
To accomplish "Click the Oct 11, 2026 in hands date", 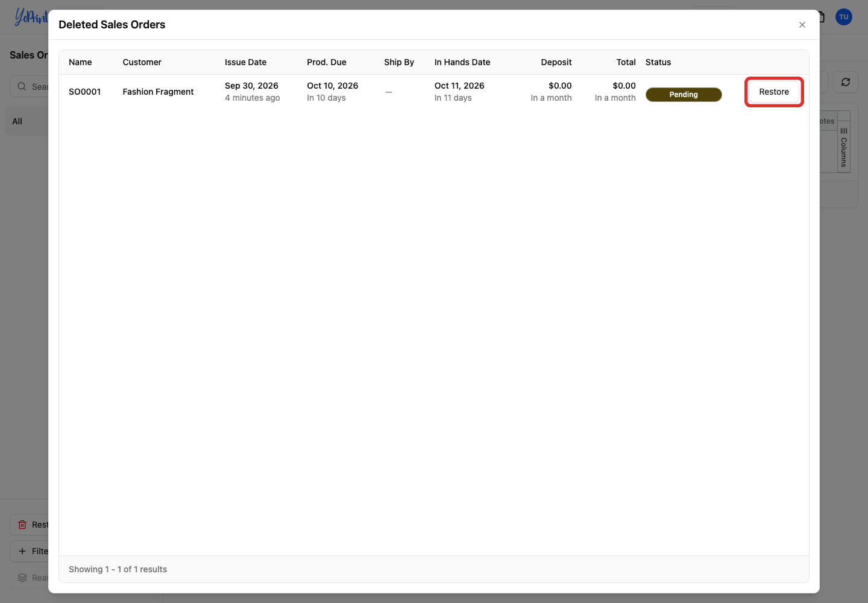I will click(x=459, y=86).
